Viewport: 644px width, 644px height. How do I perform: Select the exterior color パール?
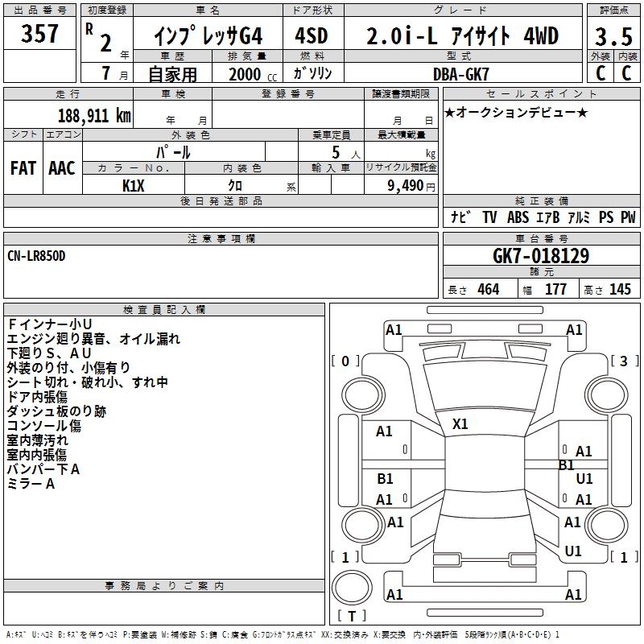(173, 152)
